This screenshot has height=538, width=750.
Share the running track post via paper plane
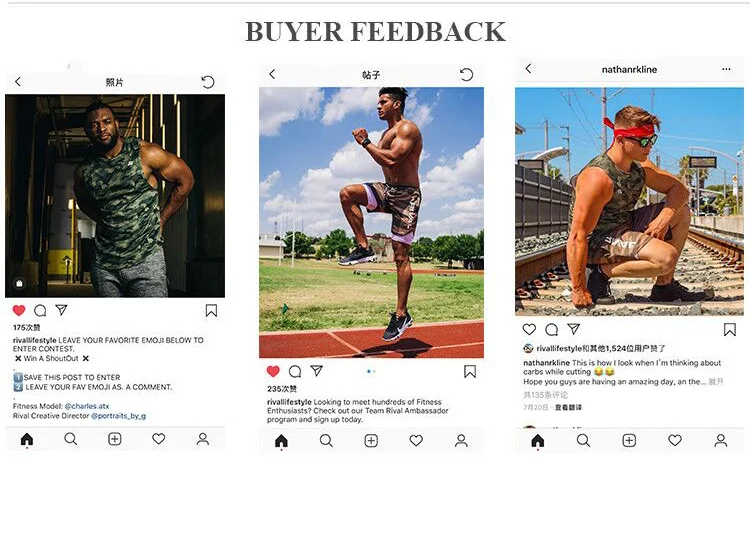tap(317, 371)
